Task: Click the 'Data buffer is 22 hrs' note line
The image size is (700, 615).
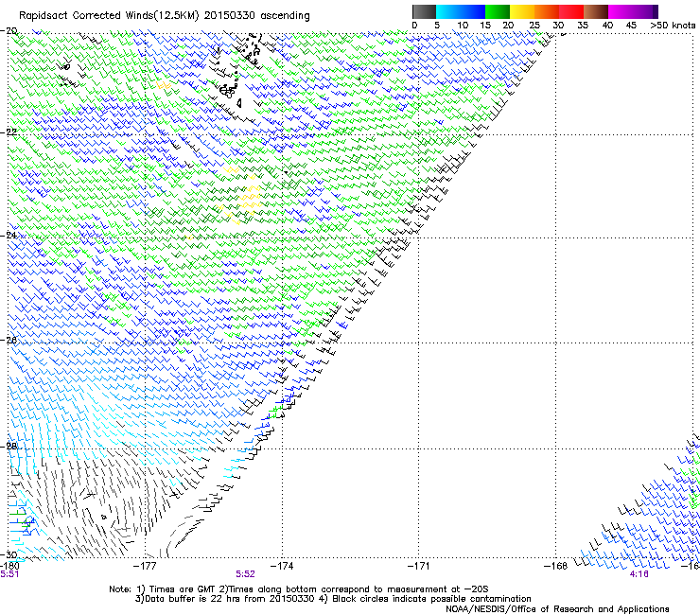Action: tap(333, 599)
